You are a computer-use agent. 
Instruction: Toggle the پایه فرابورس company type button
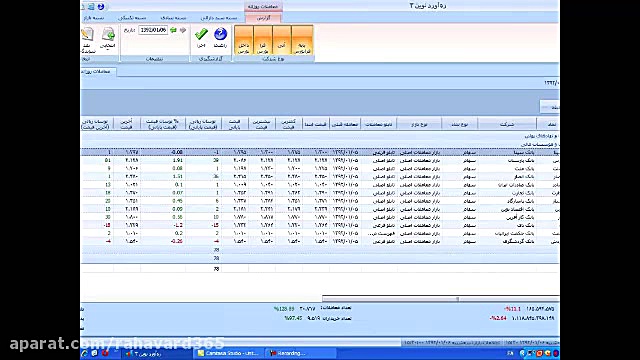point(302,40)
